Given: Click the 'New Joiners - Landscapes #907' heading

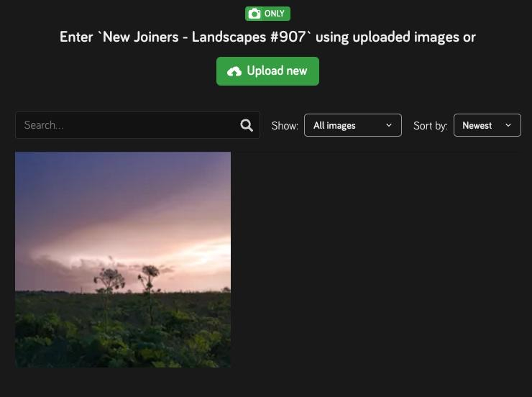Looking at the screenshot, I should [204, 37].
